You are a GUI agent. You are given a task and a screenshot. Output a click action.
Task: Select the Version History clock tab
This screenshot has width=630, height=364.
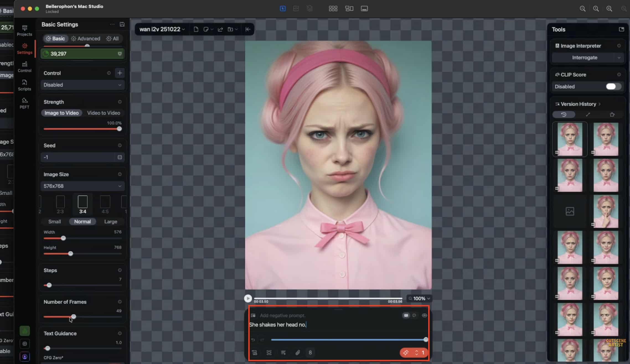pos(564,115)
